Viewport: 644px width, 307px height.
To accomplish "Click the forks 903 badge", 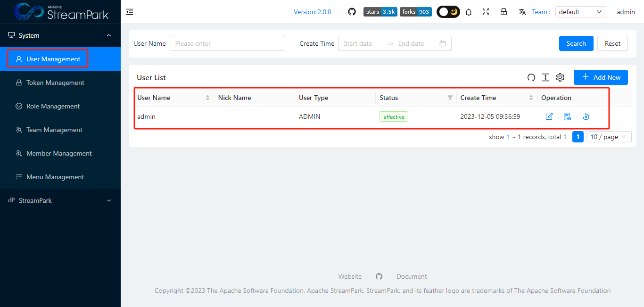I will click(x=416, y=12).
